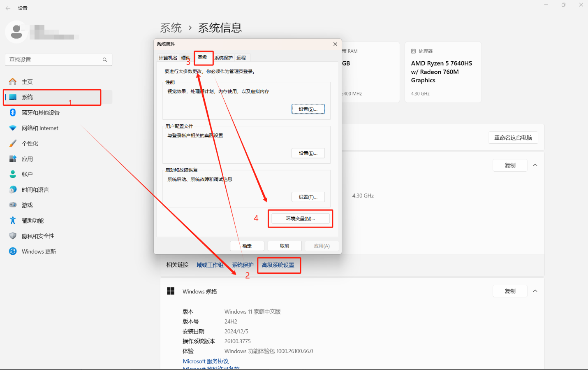The width and height of the screenshot is (588, 370).
Task: Click the Windows 11 家庭中文版 edition text
Action: [252, 312]
